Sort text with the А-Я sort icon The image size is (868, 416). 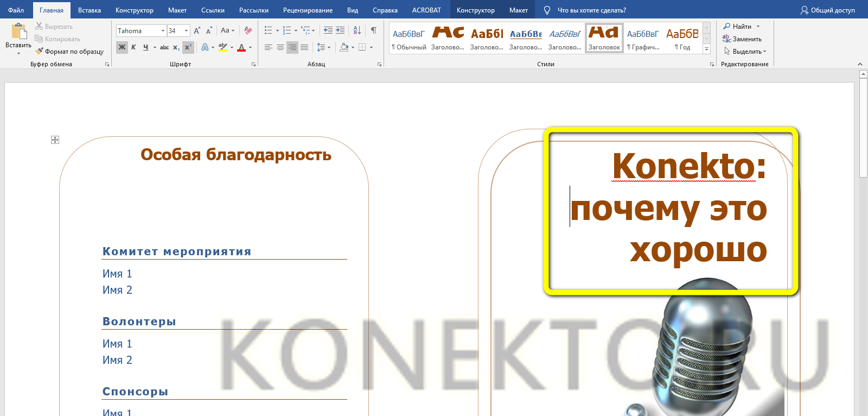click(357, 30)
